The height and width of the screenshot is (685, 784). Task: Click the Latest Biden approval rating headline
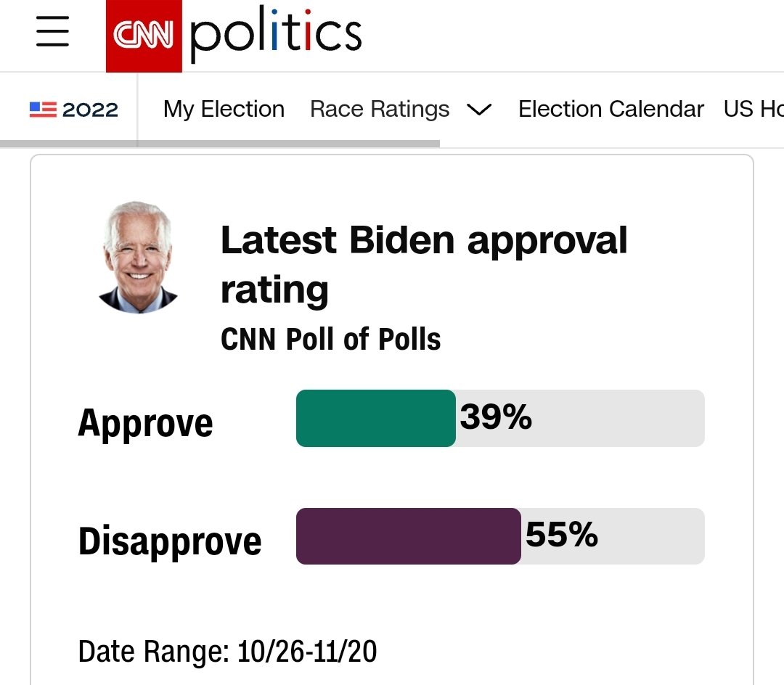tap(424, 264)
